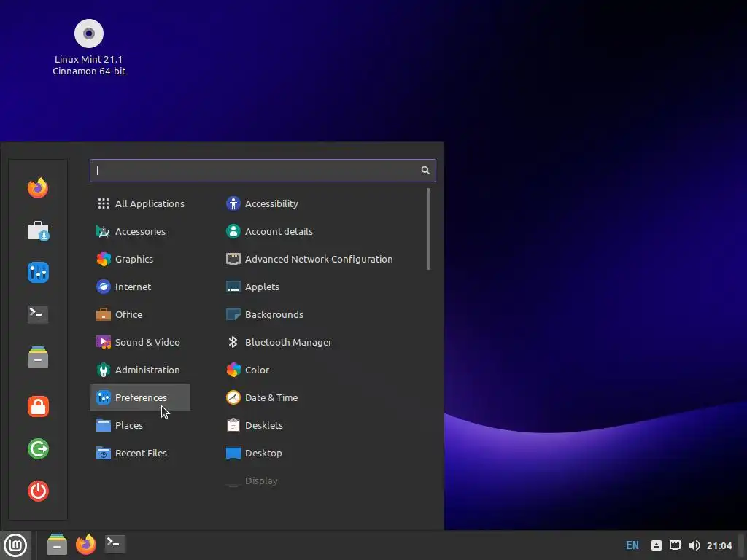Click the applications list scrollbar
Viewport: 747px width, 560px height.
click(x=428, y=229)
